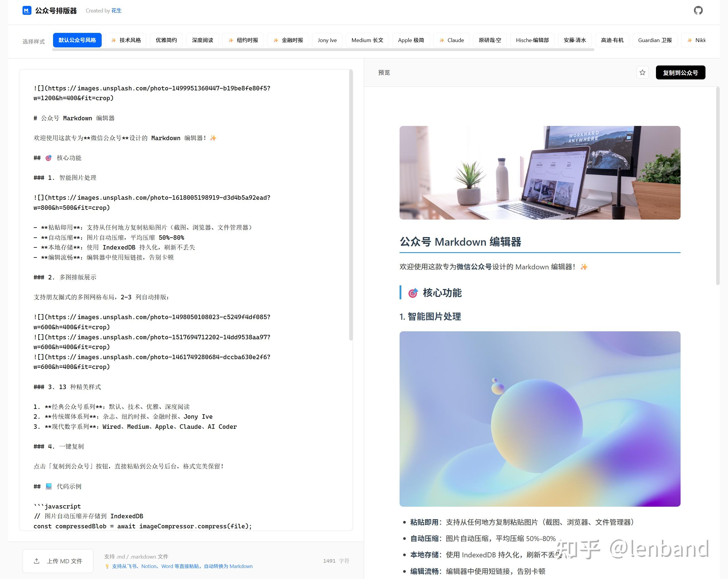Select the 默认公众号风格 style

(x=77, y=40)
